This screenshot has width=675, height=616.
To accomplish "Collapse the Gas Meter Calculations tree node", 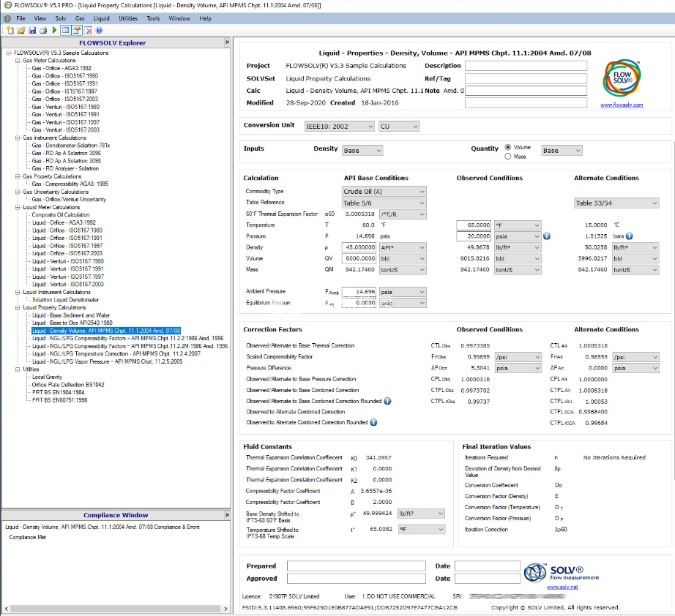I will [x=18, y=61].
